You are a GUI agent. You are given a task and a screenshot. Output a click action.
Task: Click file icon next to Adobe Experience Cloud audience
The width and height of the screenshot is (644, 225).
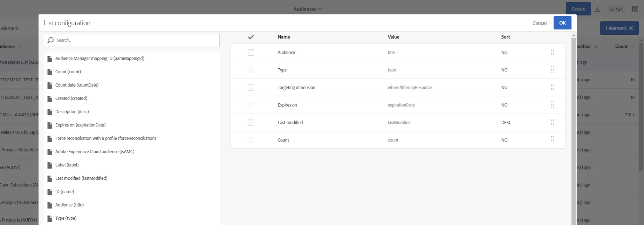(x=50, y=152)
